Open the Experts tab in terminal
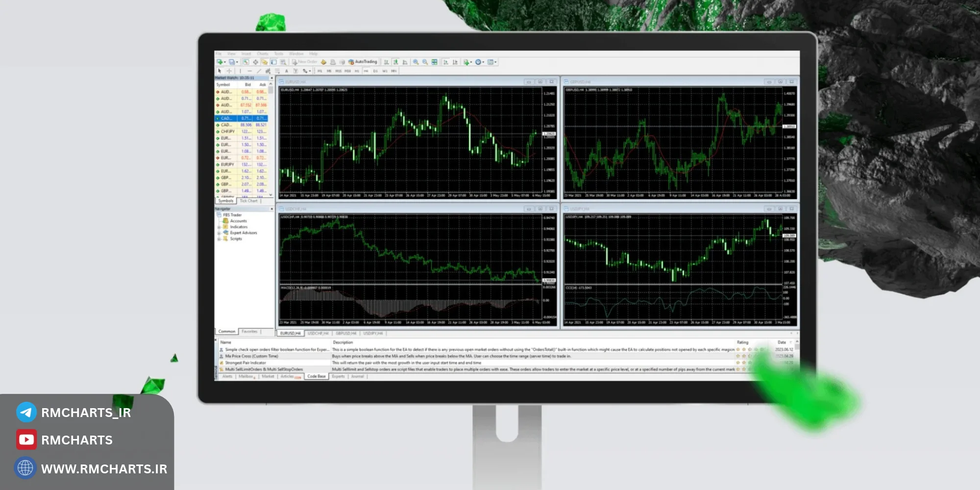Viewport: 980px width, 490px height. pyautogui.click(x=338, y=376)
